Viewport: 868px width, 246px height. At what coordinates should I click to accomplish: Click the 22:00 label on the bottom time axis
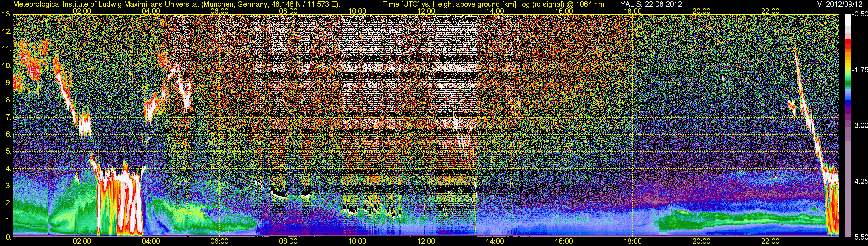pos(770,241)
